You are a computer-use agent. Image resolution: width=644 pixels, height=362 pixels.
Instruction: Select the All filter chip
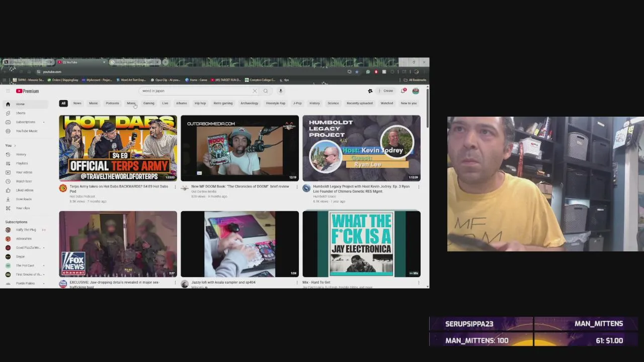(x=63, y=103)
